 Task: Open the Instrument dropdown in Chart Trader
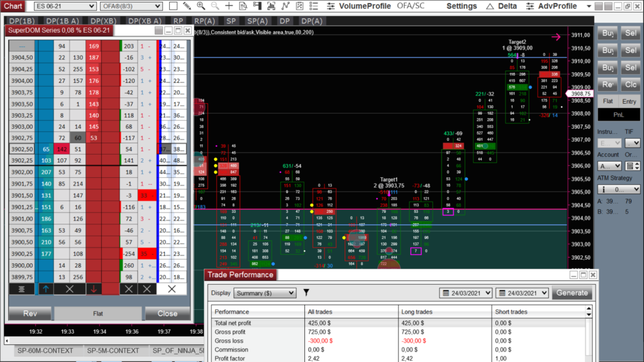[x=609, y=143]
